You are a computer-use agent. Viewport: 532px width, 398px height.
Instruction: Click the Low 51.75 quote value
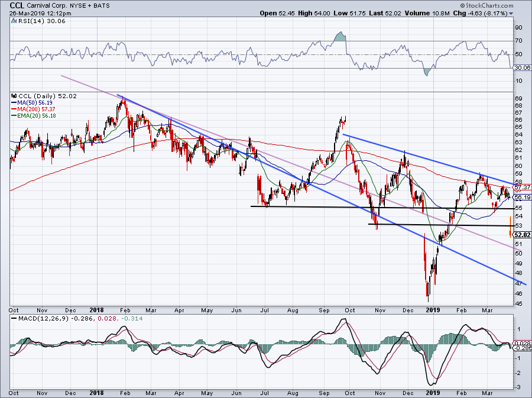[x=349, y=13]
